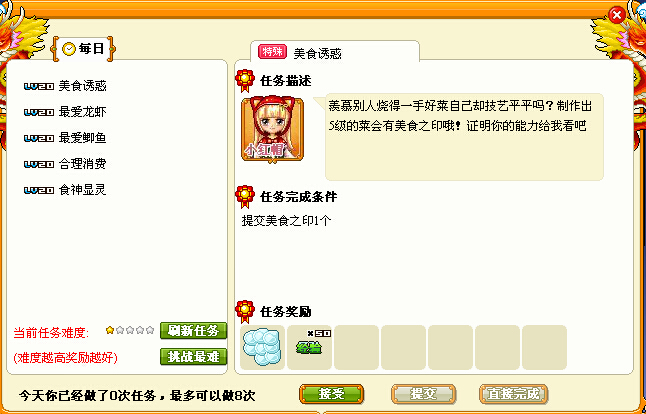Click the 刷新任务 refresh button
The height and width of the screenshot is (414, 646).
(194, 331)
